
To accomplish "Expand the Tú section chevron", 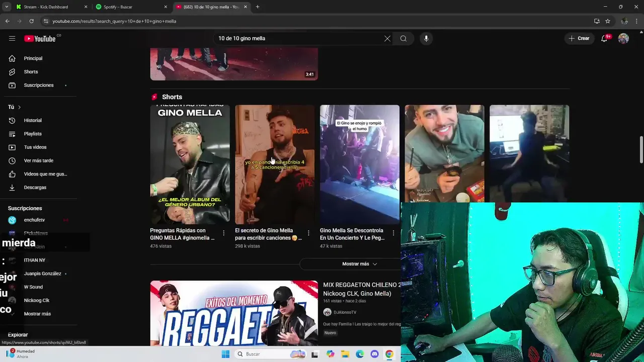I will 19,107.
